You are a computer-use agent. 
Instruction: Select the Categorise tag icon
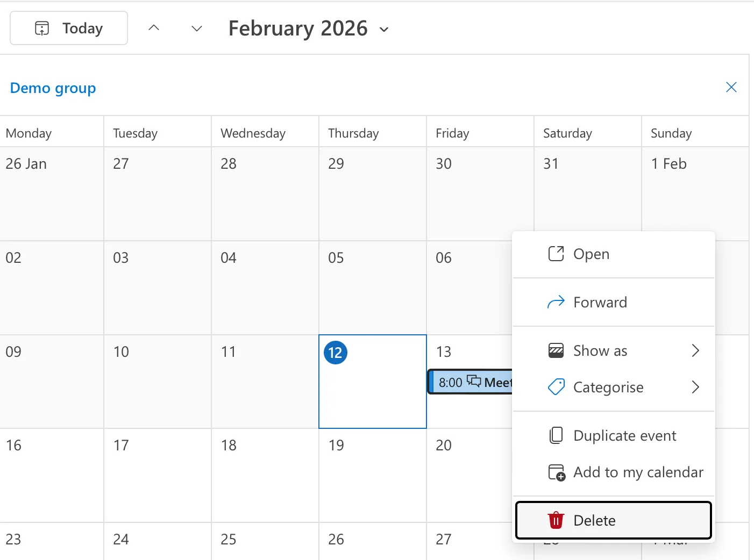tap(556, 387)
